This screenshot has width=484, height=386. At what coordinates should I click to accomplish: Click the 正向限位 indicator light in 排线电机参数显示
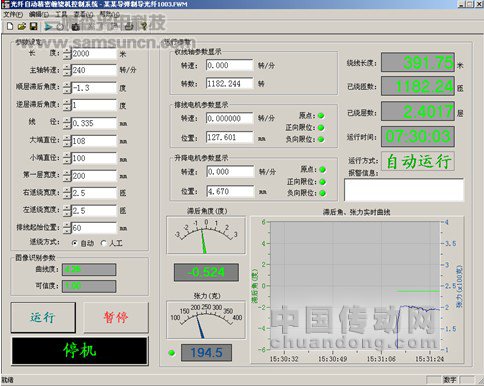[x=321, y=127]
